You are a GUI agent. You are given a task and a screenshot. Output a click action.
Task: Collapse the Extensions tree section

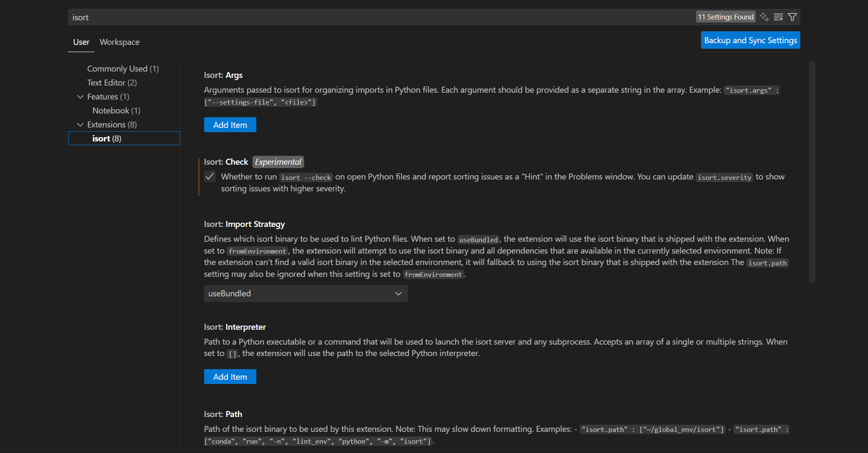(80, 124)
